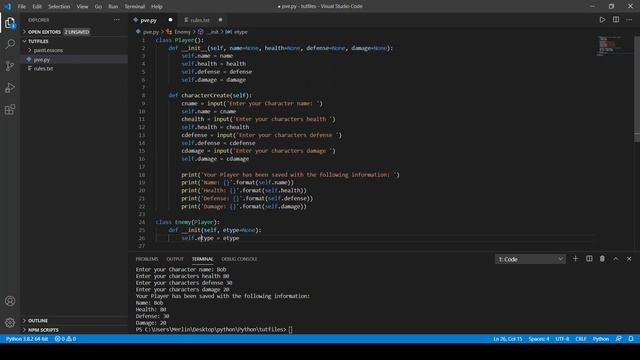The width and height of the screenshot is (640, 360).
Task: Click the '2 UNSAVED' badge
Action: click(77, 32)
